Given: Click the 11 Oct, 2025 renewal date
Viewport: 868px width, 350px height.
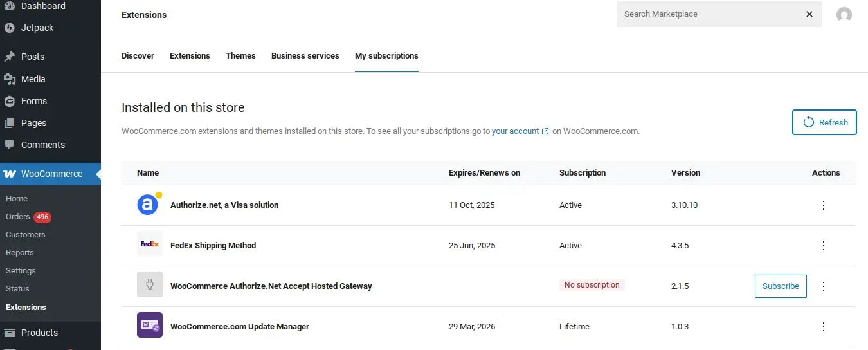Looking at the screenshot, I should tap(472, 205).
